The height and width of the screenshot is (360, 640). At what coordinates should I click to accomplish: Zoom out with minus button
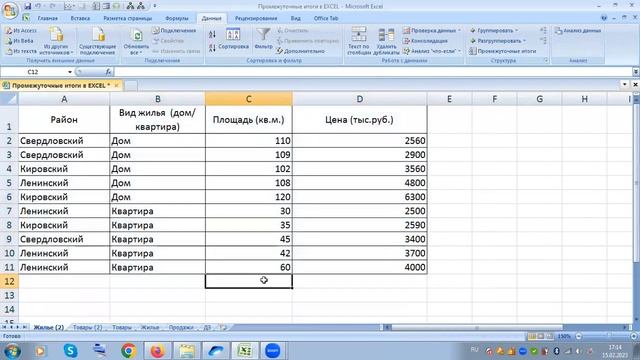(578, 336)
